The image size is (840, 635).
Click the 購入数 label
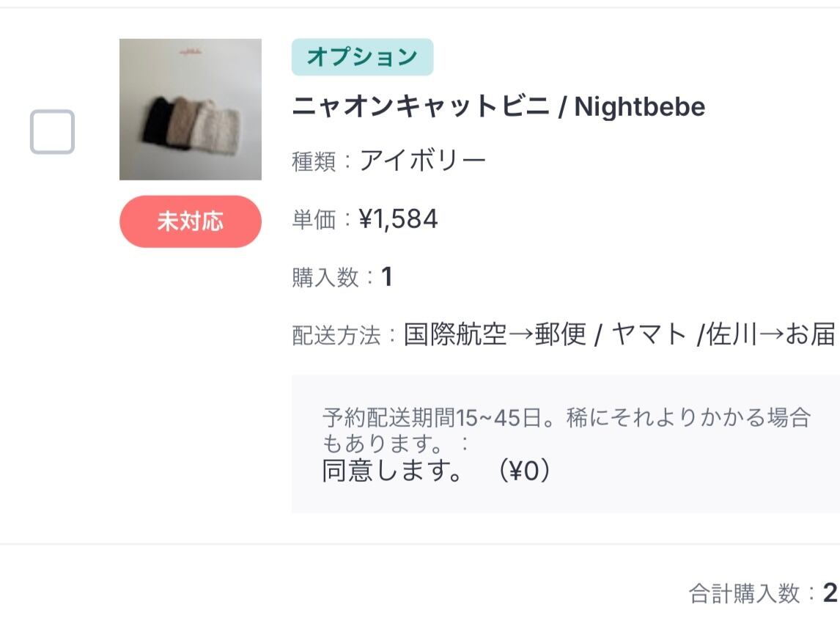pos(325,278)
